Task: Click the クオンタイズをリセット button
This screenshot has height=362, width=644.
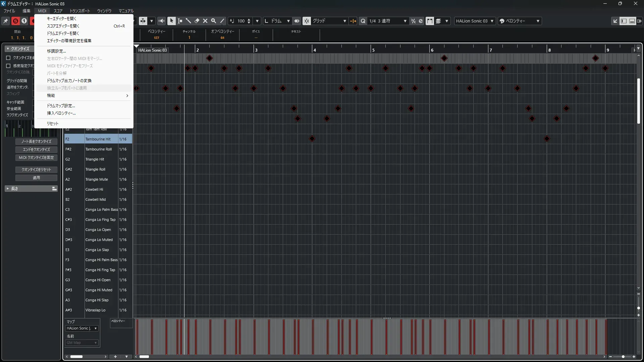Action: [36, 170]
